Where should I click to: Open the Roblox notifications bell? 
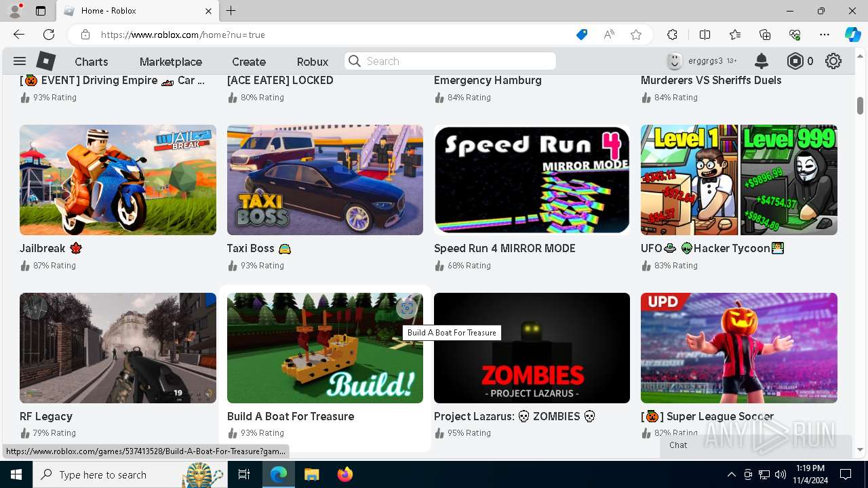pos(762,61)
